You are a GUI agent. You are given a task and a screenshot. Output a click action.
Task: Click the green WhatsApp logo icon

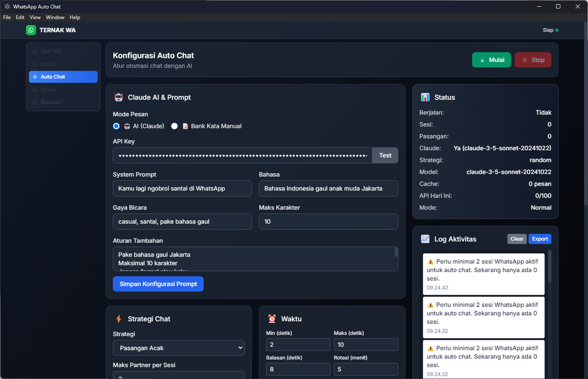(31, 30)
